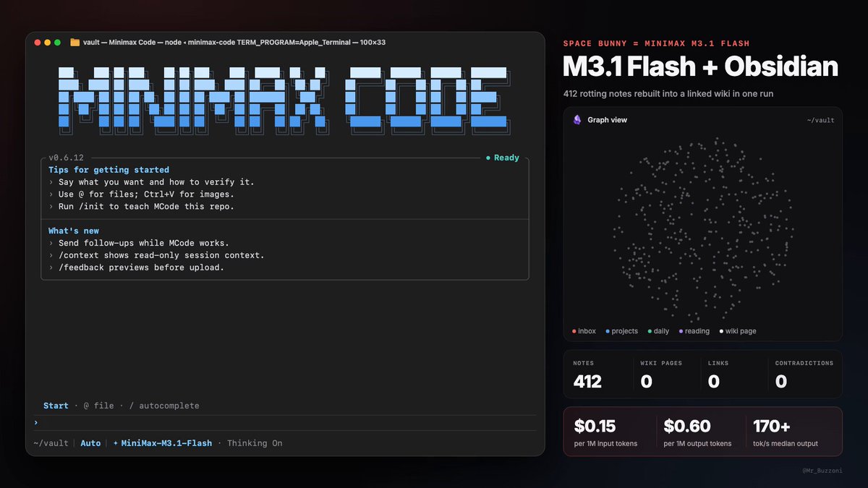Click the ~/vault path in terminal footer
Image resolution: width=868 pixels, height=488 pixels.
pos(51,443)
